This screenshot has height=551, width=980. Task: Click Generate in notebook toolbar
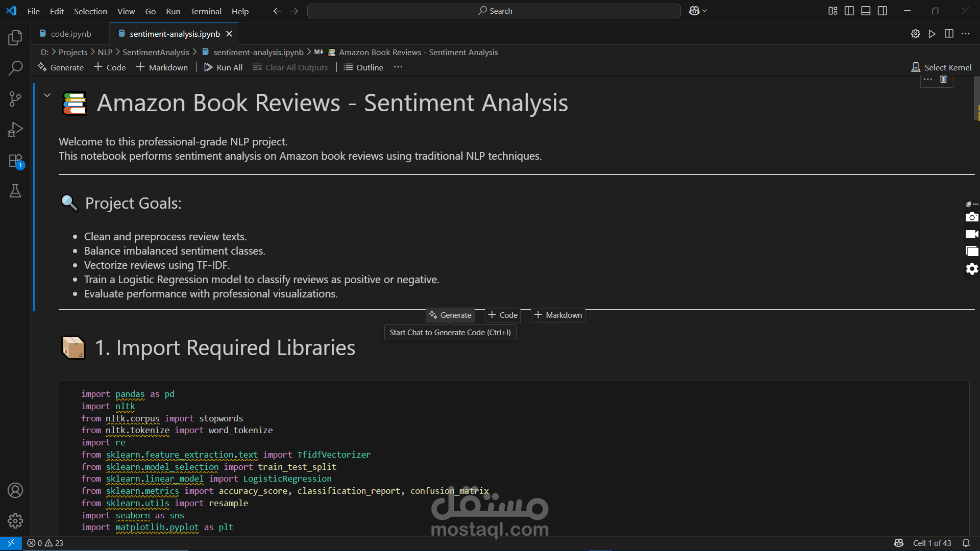[61, 67]
